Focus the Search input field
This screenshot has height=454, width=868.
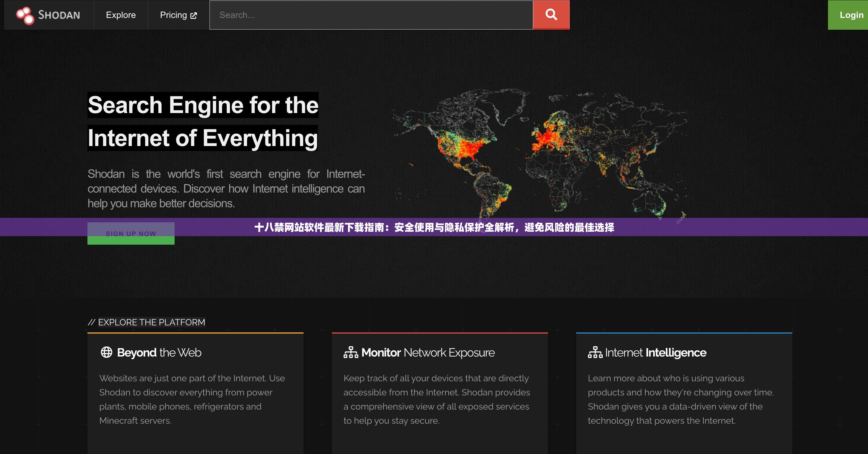coord(371,15)
